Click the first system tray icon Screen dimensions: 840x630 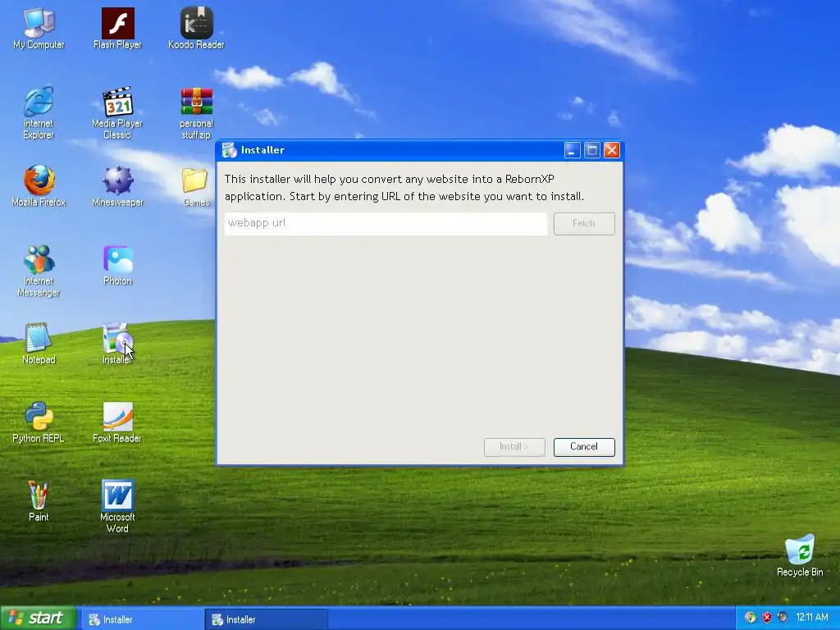click(751, 618)
